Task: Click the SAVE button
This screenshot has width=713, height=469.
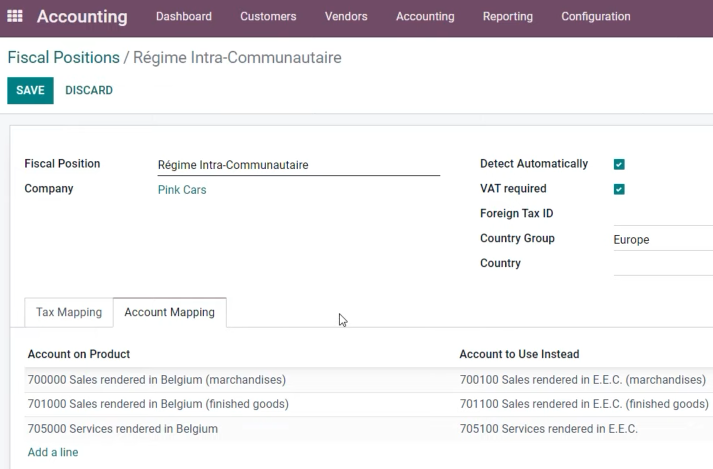Action: pyautogui.click(x=30, y=91)
